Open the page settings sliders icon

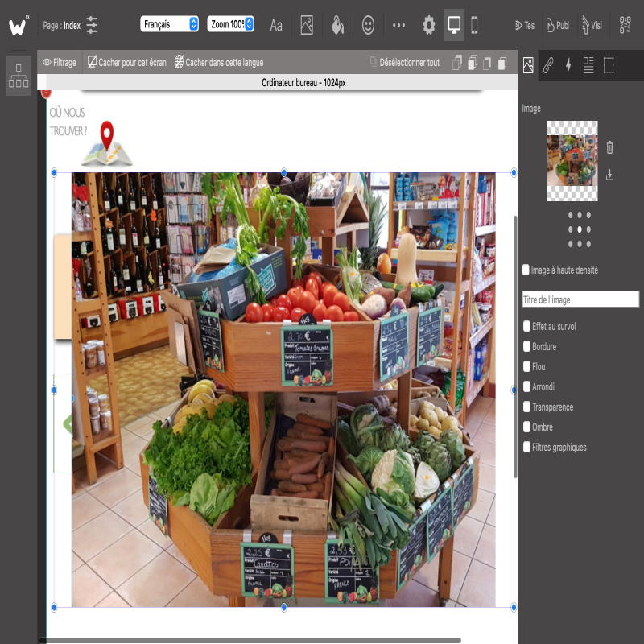[x=93, y=25]
